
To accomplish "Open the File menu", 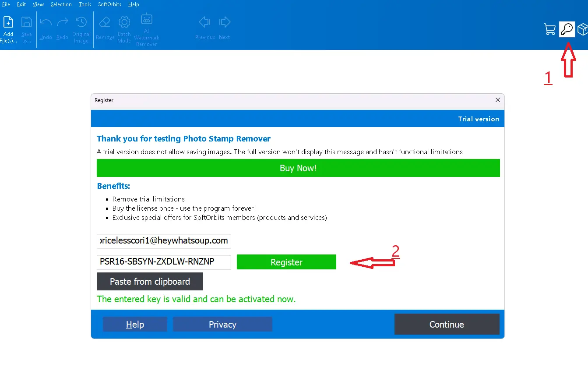I will [6, 4].
